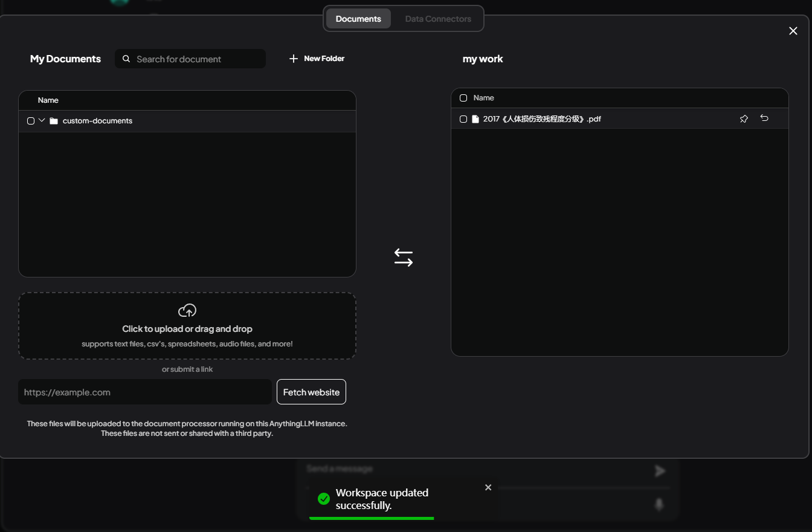Click the https://example.com link input
Viewport: 812px width, 532px height.
point(145,392)
